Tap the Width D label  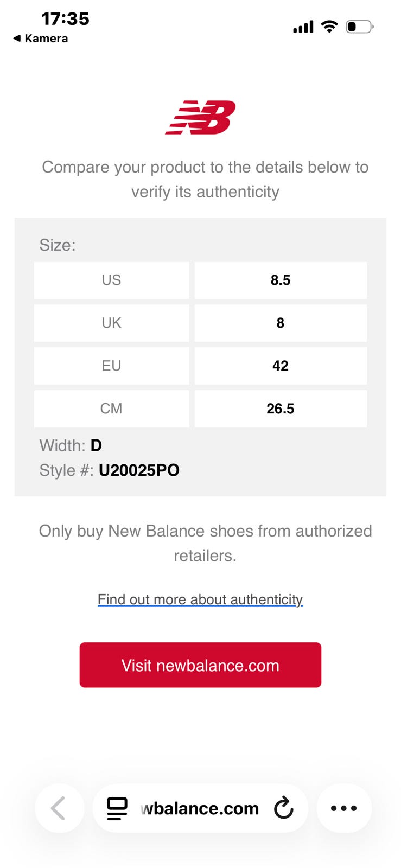click(71, 445)
